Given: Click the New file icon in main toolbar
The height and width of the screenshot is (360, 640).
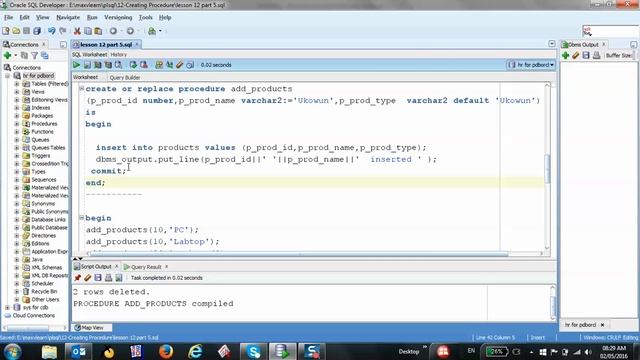Looking at the screenshot, I should click(x=6, y=31).
